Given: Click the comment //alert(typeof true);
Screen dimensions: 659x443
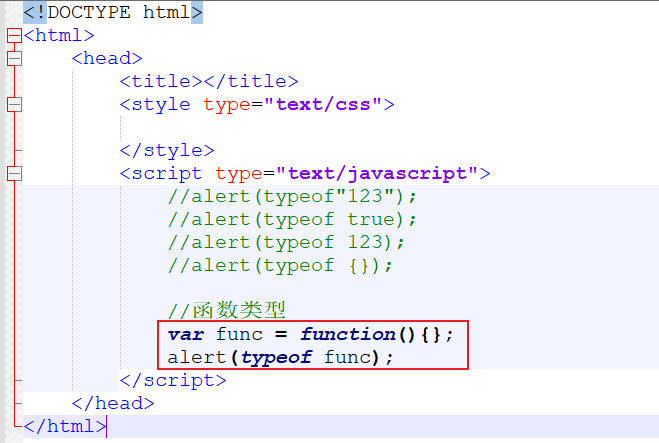Looking at the screenshot, I should coord(293,220).
